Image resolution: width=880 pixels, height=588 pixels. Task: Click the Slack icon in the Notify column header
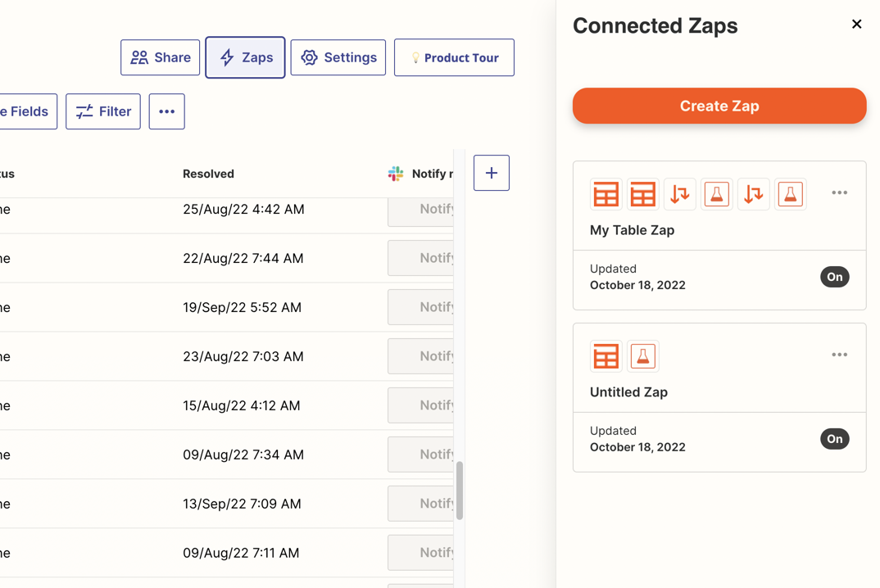pos(396,173)
